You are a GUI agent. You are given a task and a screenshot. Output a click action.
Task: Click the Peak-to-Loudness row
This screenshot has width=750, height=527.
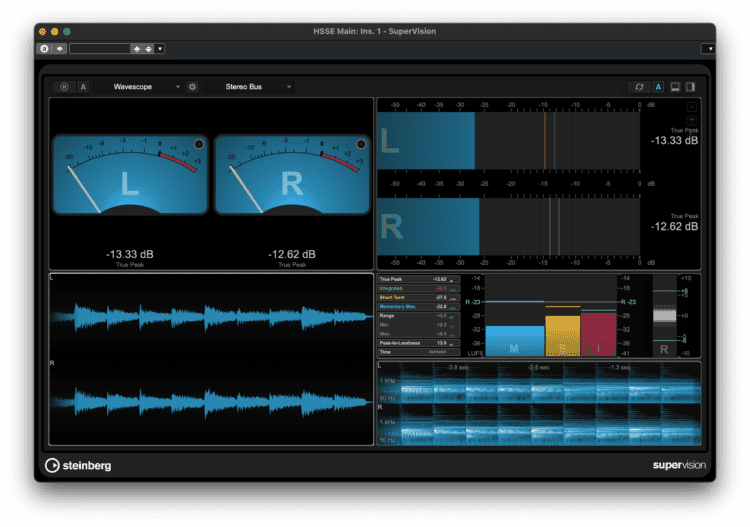[419, 343]
